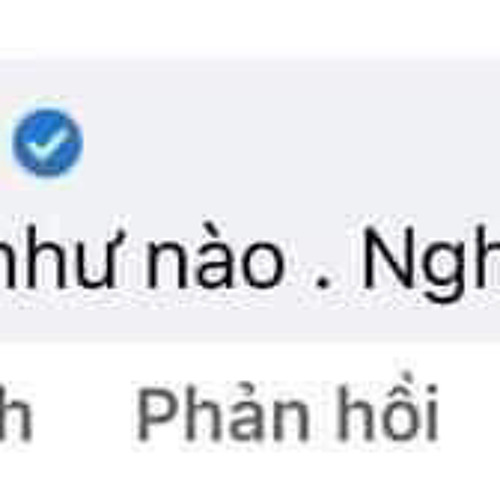500x500 pixels.
Task: Click the word "Phản" under the comment
Action: pyautogui.click(x=223, y=413)
